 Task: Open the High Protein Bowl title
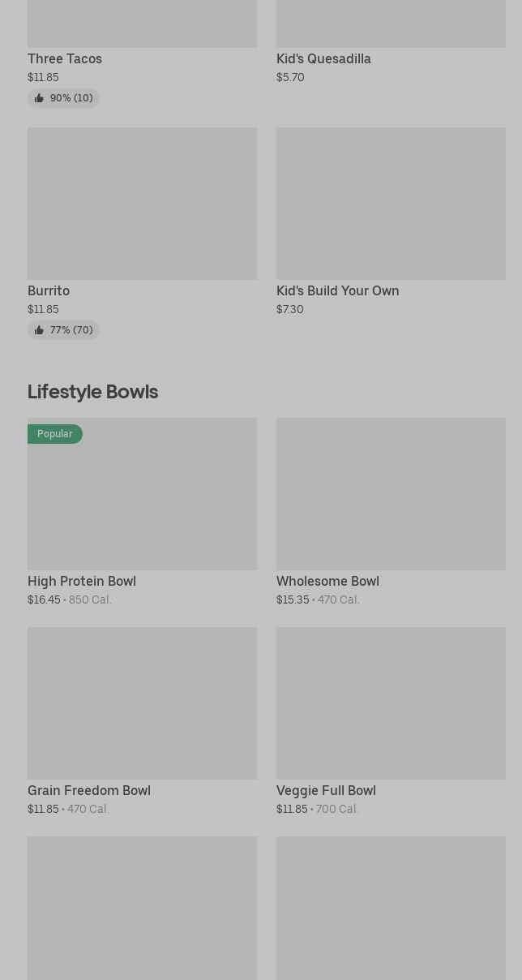coord(82,582)
